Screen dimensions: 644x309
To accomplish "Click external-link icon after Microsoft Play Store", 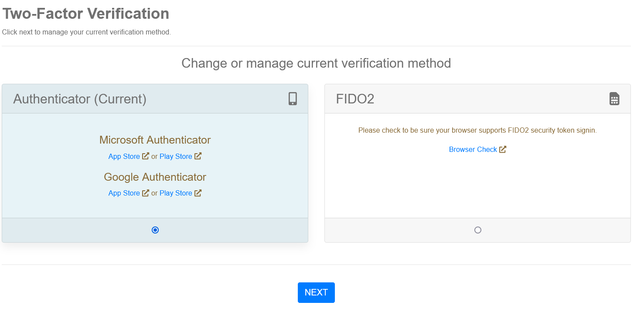I will pos(198,156).
